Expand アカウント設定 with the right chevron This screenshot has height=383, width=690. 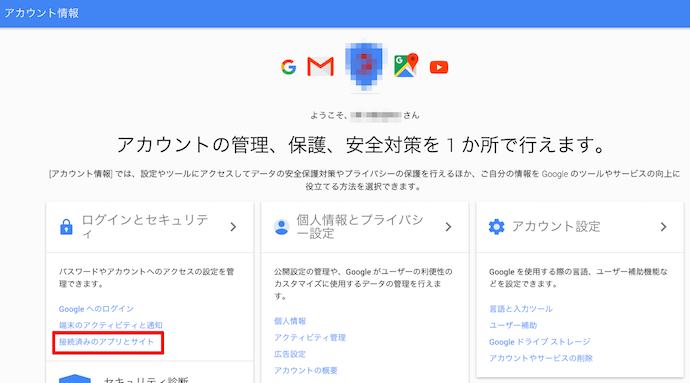pos(664,227)
